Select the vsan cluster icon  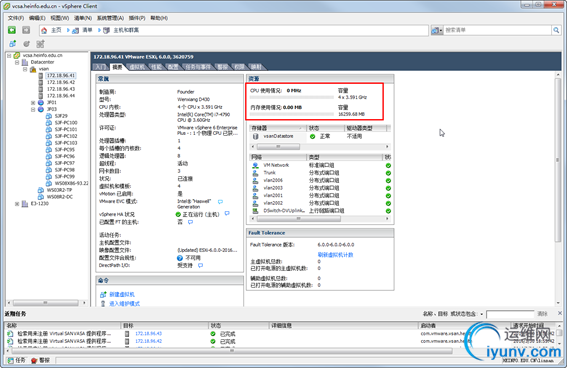coord(33,69)
